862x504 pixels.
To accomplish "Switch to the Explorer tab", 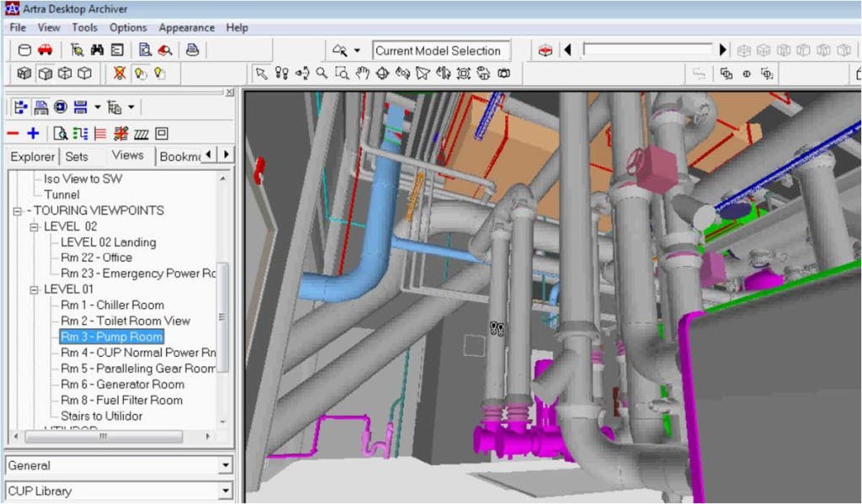I will [32, 157].
